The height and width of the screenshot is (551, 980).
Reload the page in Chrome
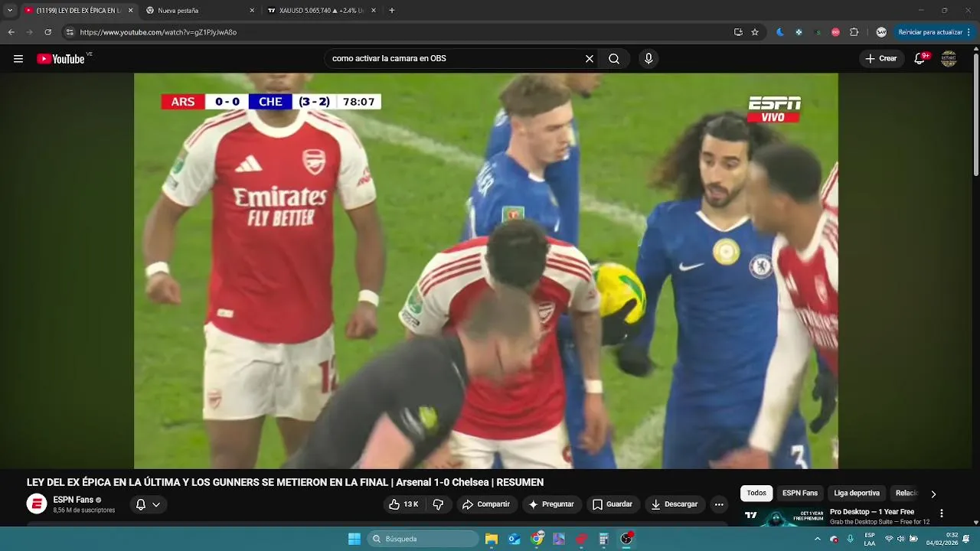click(47, 32)
